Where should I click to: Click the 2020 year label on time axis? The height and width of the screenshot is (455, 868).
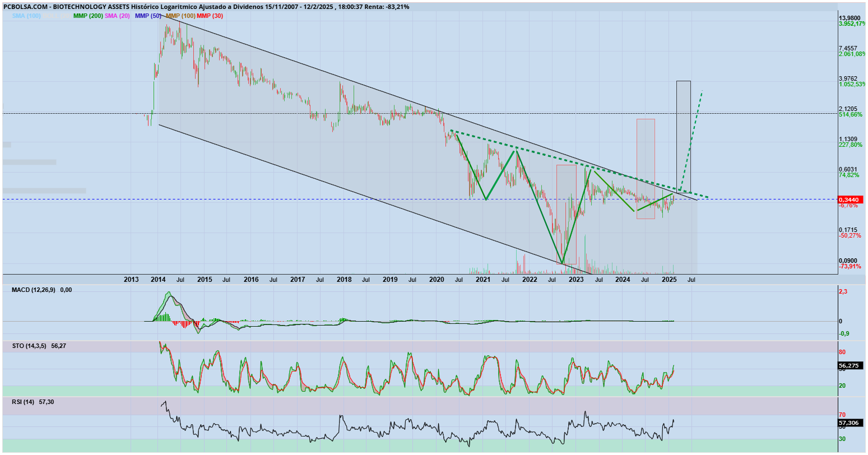click(437, 279)
